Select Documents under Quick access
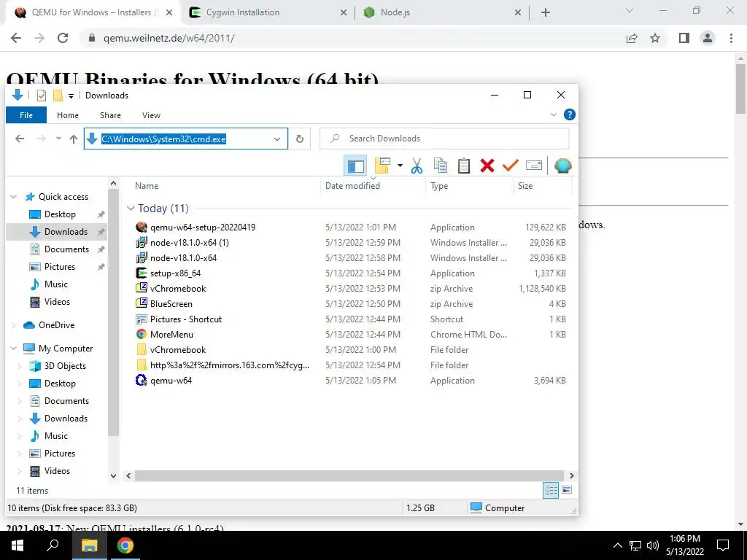The height and width of the screenshot is (560, 747). click(66, 249)
